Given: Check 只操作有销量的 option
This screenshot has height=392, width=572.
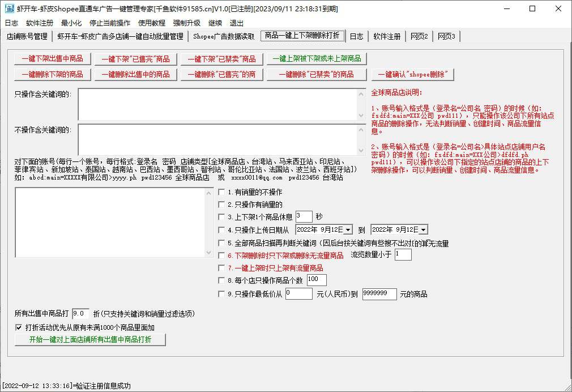Looking at the screenshot, I should [x=221, y=204].
